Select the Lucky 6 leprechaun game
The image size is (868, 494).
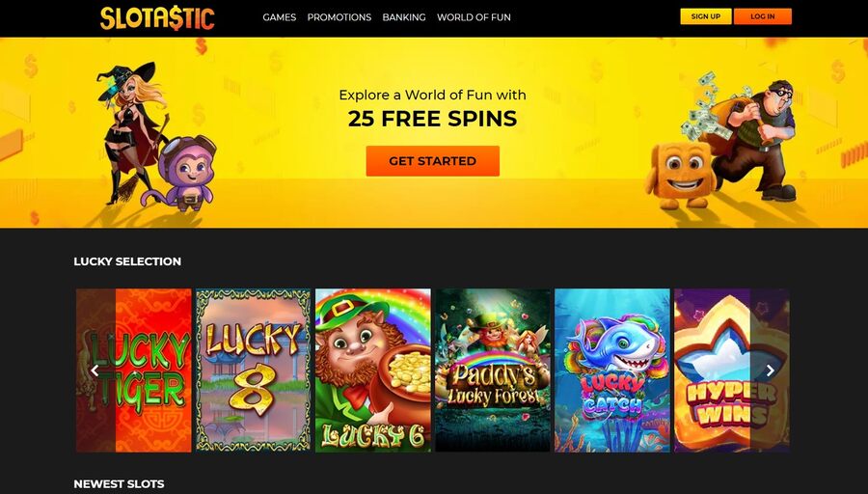click(x=373, y=370)
